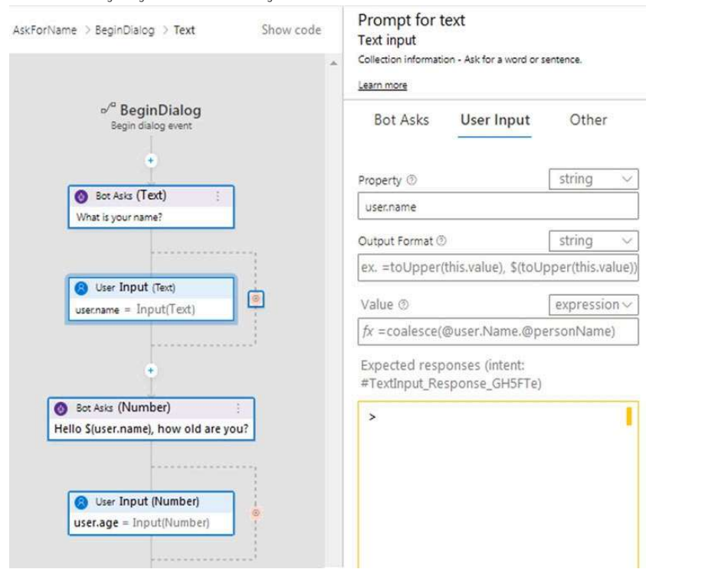Open the Output Format type dropdown

click(593, 241)
